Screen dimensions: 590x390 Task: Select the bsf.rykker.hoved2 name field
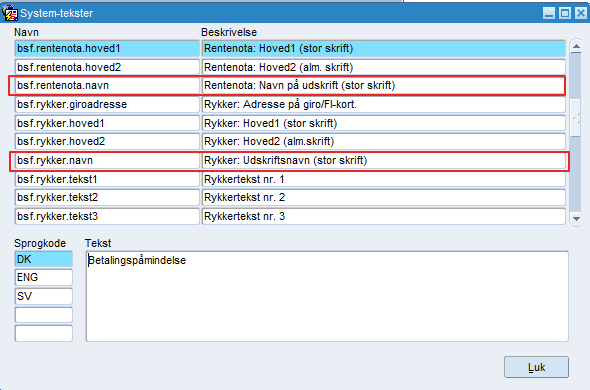point(107,142)
